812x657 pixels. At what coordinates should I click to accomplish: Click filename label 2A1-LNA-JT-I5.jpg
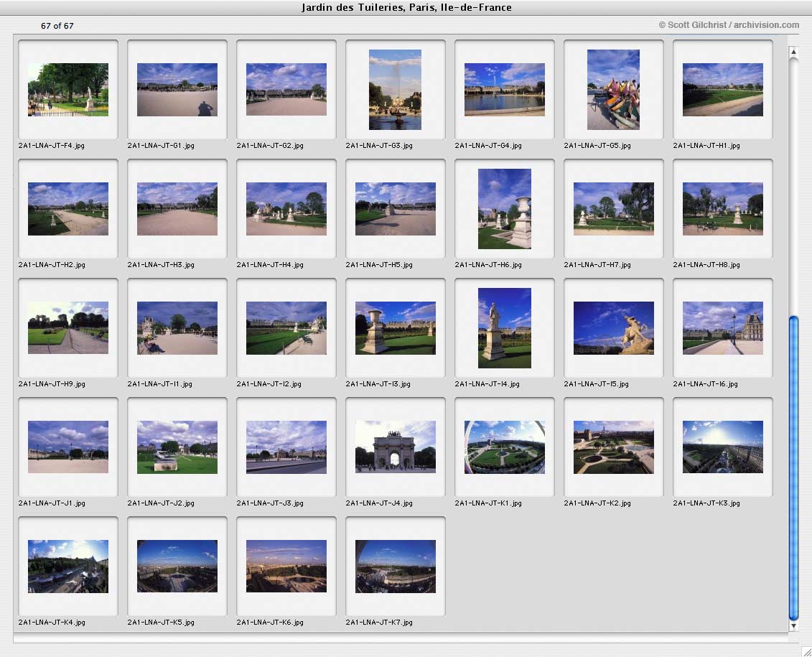coord(596,384)
